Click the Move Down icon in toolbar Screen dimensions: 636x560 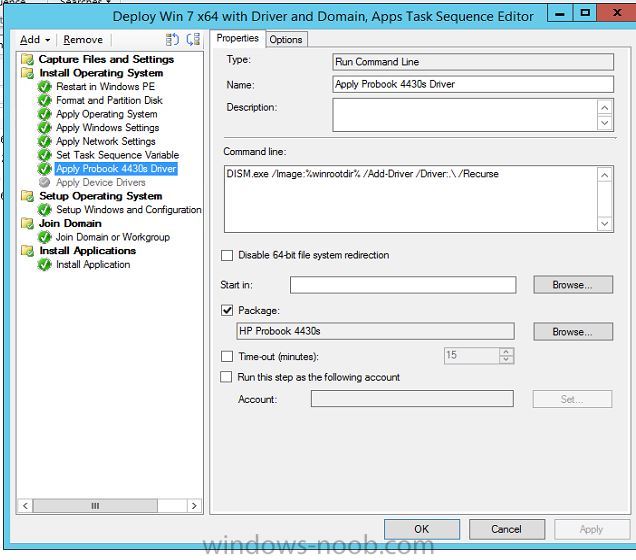click(193, 39)
